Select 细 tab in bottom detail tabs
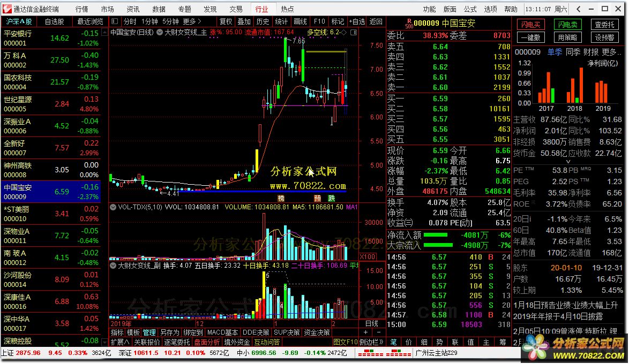Image resolution: width=629 pixels, height=364 pixels. click(424, 342)
